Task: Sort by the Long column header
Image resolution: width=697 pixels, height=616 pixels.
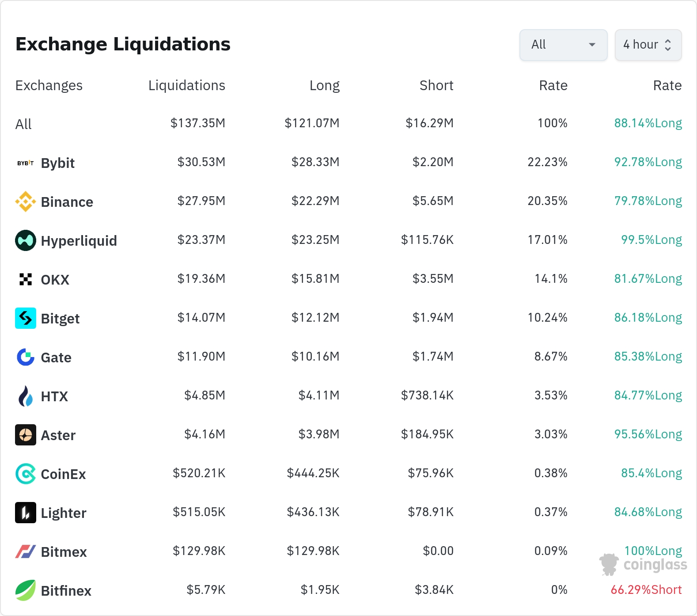Action: pyautogui.click(x=324, y=85)
